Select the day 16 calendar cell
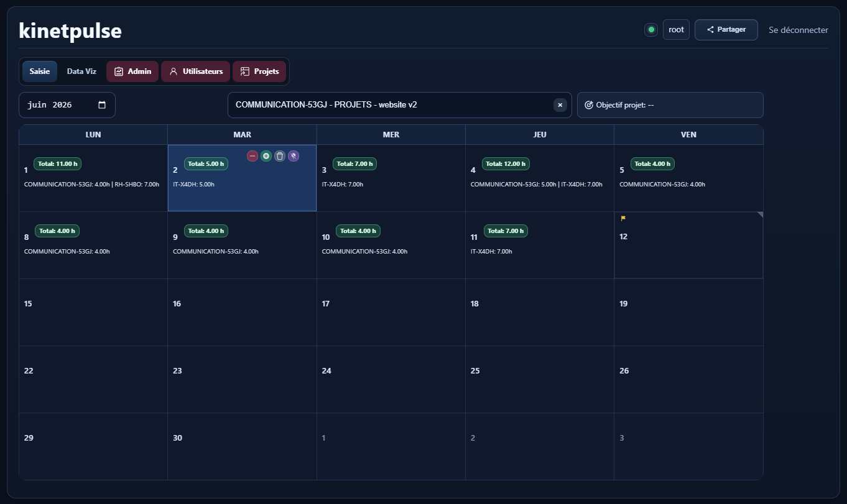This screenshot has height=504, width=847. coord(242,313)
